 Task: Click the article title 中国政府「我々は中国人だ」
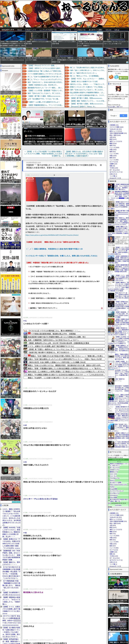click(64, 166)
